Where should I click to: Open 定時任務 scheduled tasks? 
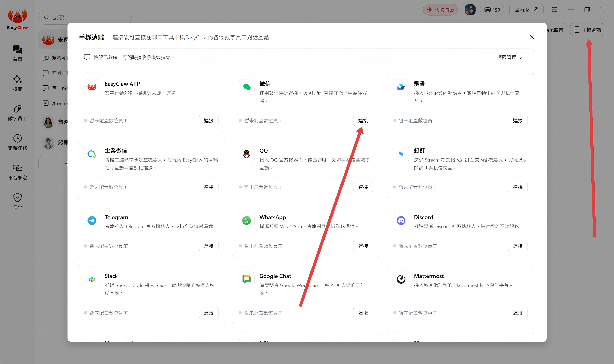coord(17,142)
